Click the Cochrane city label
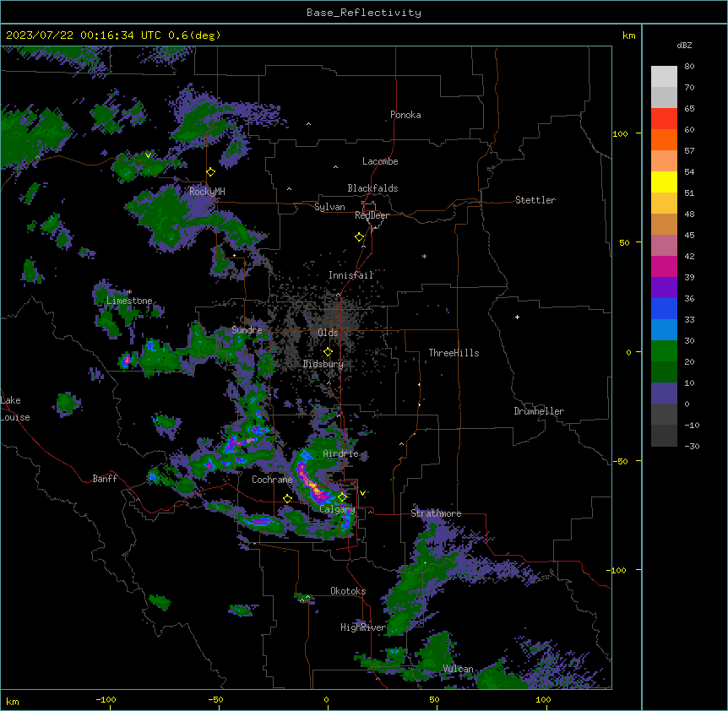The height and width of the screenshot is (711, 728). click(x=272, y=480)
